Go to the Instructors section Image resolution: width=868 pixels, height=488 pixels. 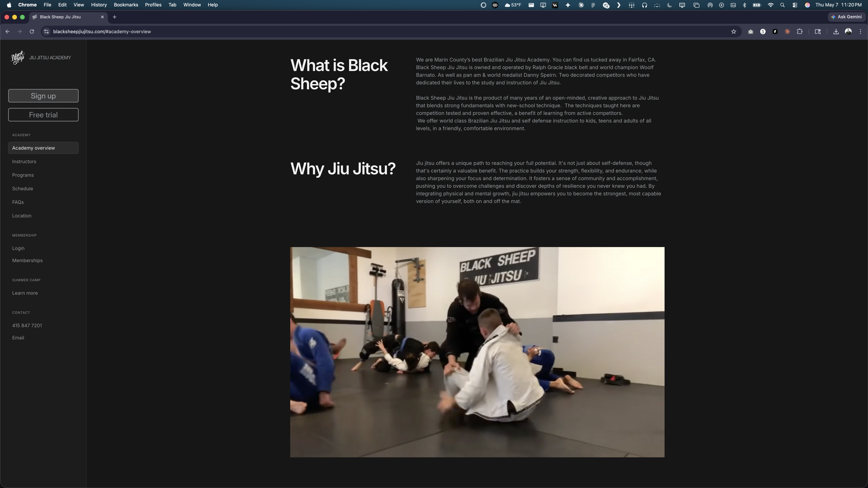pyautogui.click(x=24, y=162)
